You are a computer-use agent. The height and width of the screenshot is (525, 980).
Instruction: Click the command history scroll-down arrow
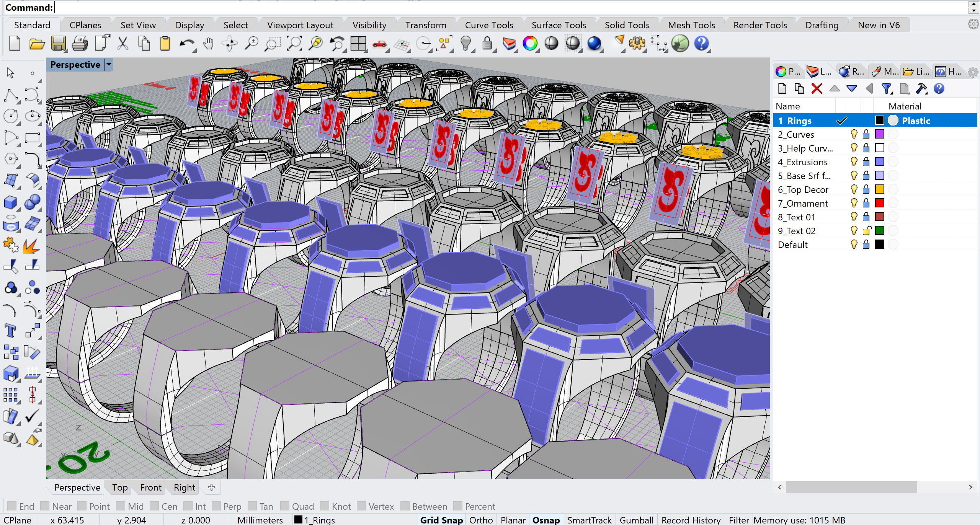[x=973, y=11]
